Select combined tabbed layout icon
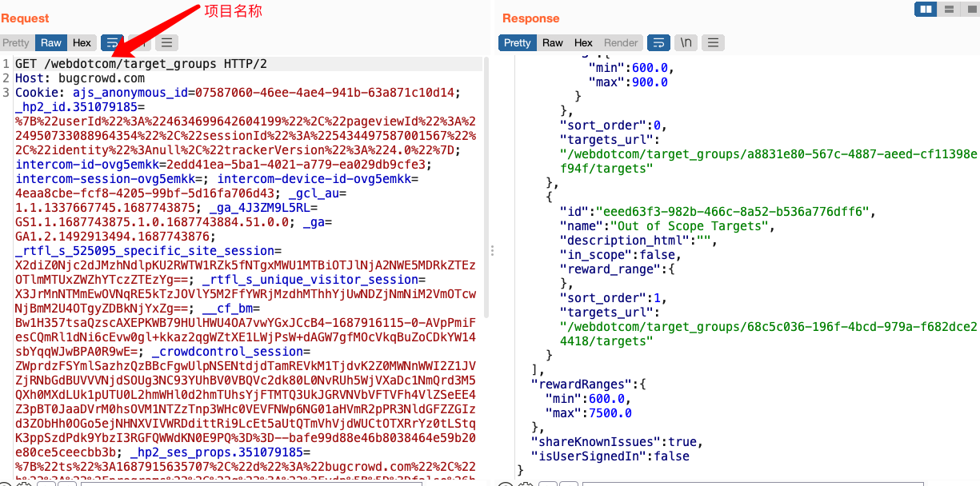The height and width of the screenshot is (486, 980). [x=970, y=10]
